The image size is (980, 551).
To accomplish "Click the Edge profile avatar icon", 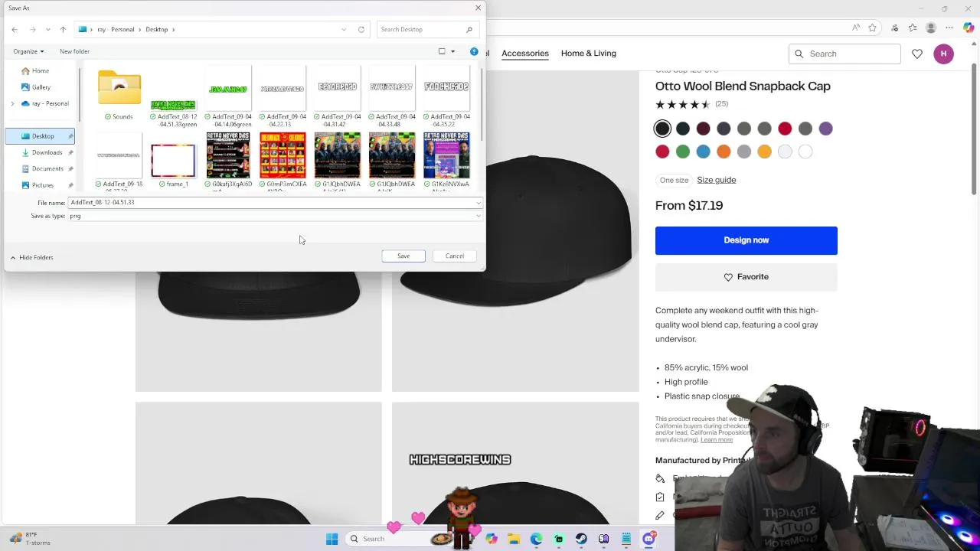I will coord(931,28).
